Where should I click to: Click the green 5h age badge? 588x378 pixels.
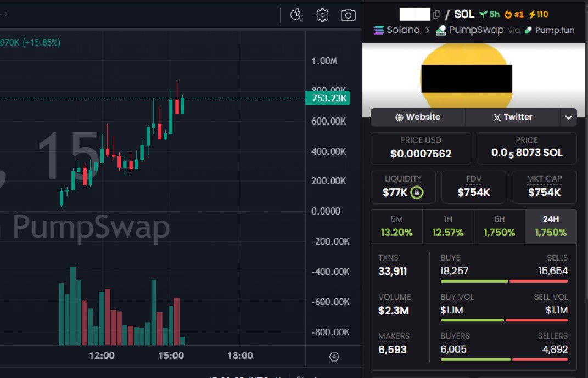[489, 14]
